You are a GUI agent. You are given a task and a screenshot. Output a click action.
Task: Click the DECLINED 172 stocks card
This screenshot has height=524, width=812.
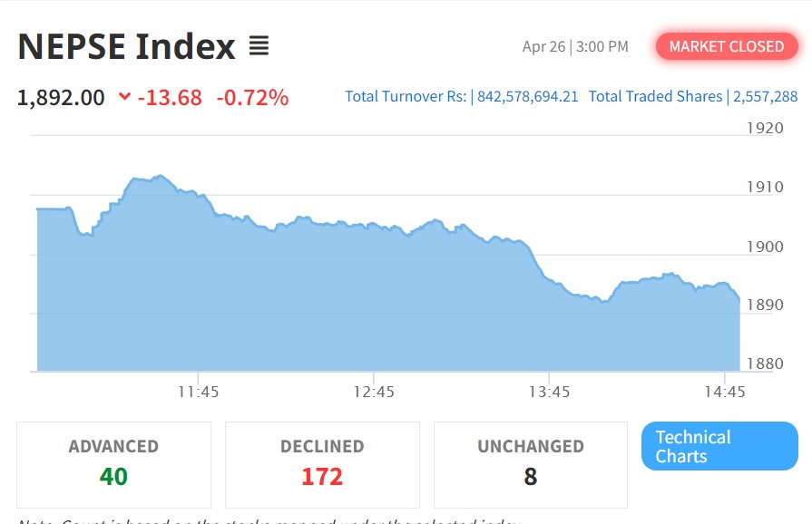pyautogui.click(x=322, y=463)
